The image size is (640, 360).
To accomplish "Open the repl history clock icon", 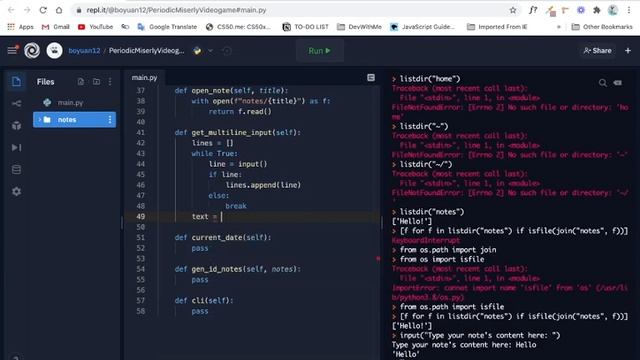I will click(x=227, y=51).
